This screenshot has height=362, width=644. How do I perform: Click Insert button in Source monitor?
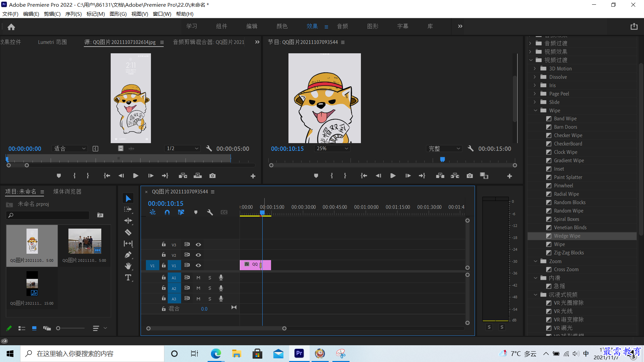(183, 176)
